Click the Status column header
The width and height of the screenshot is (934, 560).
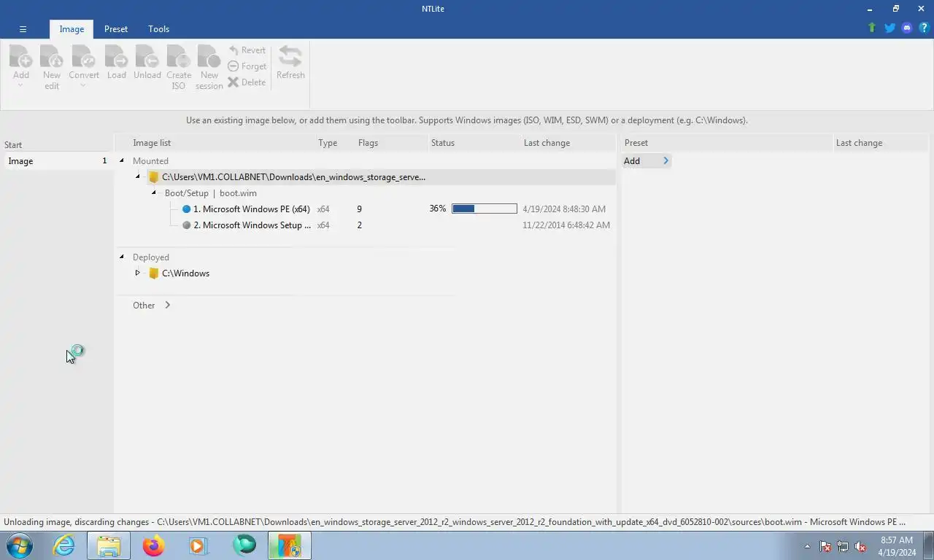[443, 143]
